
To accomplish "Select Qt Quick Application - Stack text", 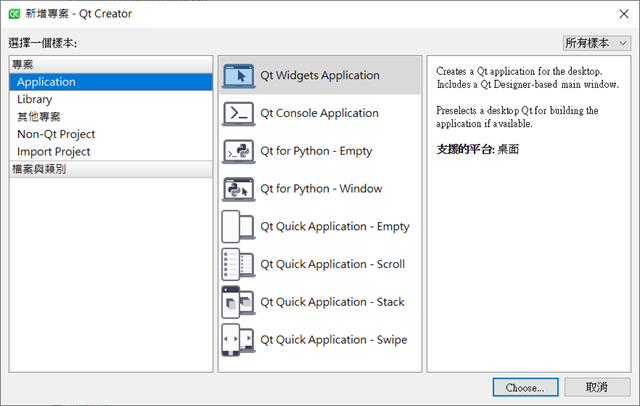I will point(332,302).
